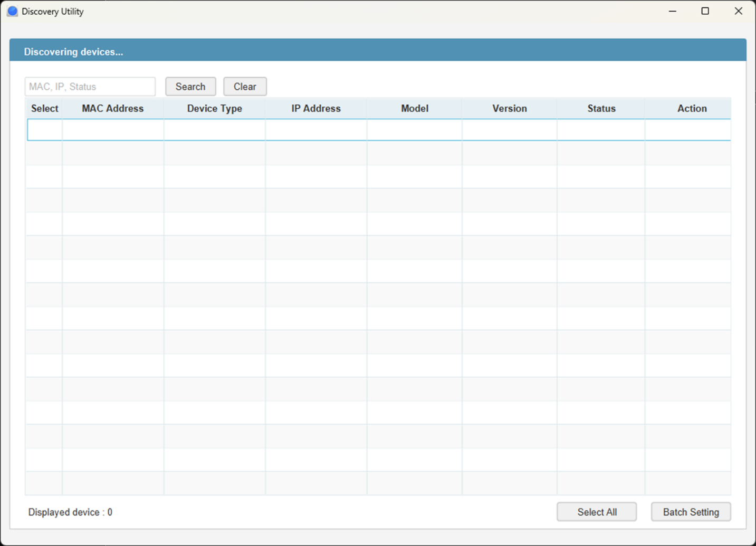Click the Displayed device count label
This screenshot has height=546, width=756.
pyautogui.click(x=70, y=512)
